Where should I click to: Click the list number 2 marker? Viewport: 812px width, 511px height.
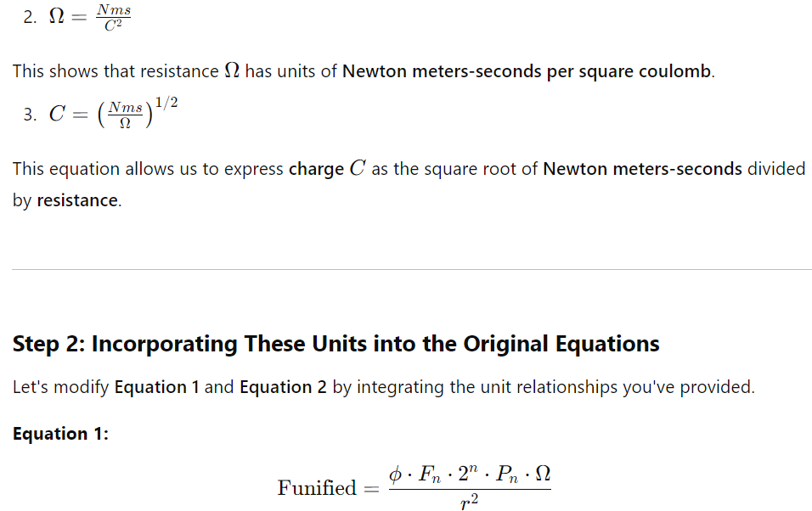pos(30,17)
